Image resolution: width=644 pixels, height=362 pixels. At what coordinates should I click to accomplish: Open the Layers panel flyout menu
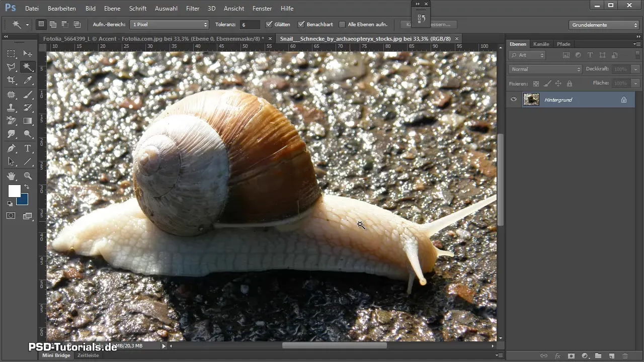637,44
